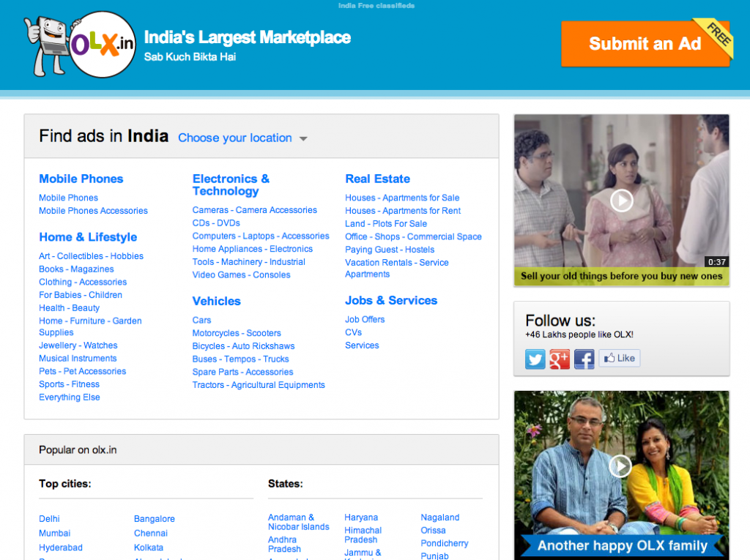
Task: Select Books - Magazines link
Action: tap(76, 269)
